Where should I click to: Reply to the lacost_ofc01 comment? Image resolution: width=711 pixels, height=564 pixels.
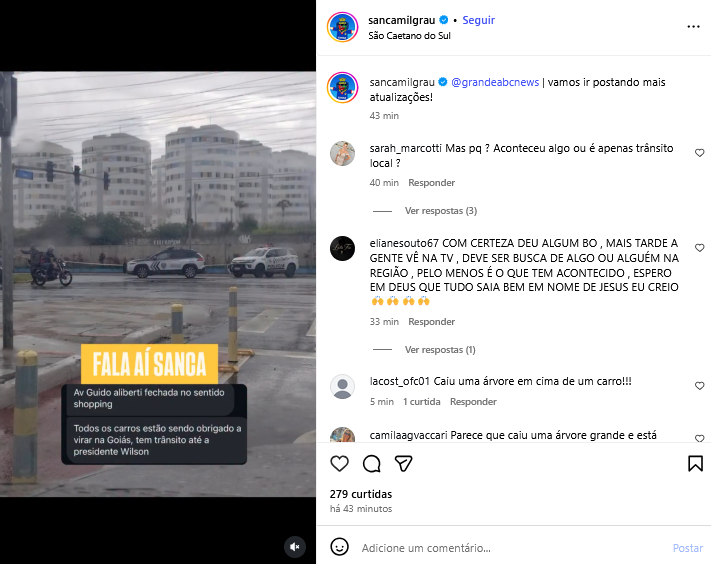coord(473,402)
